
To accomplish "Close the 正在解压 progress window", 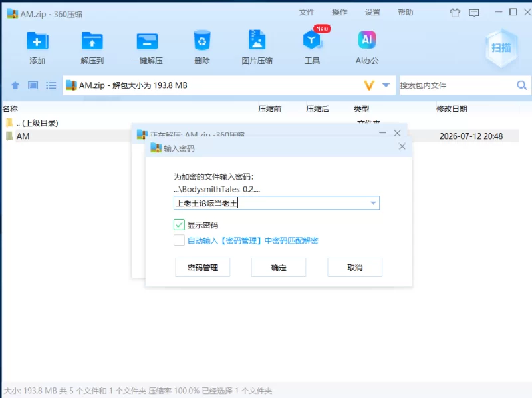I will [397, 133].
